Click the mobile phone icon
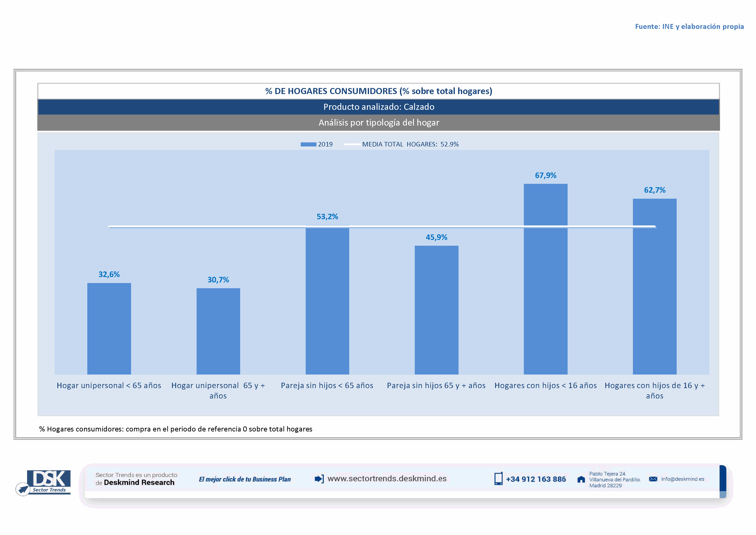Screen dimensions: 756x535 498,479
